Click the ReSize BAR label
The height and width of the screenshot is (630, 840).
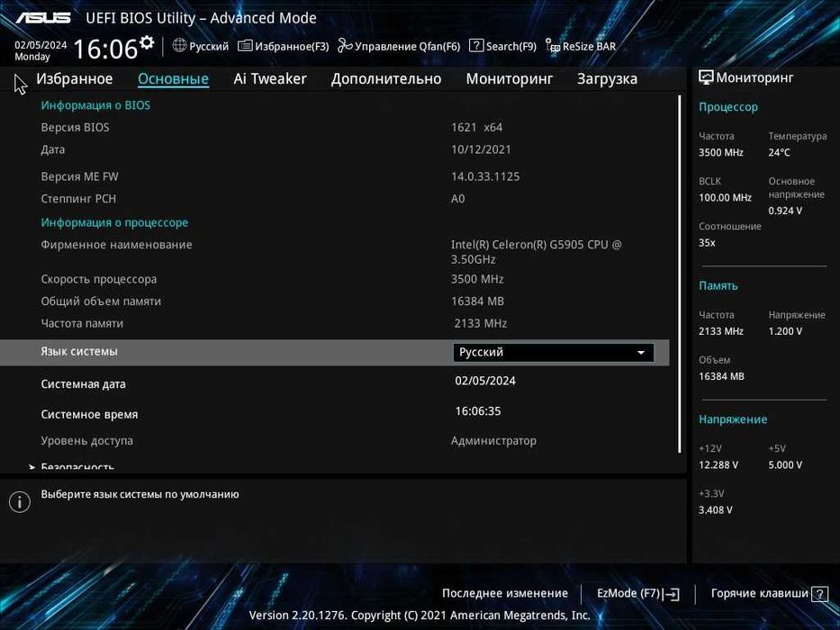(x=590, y=46)
